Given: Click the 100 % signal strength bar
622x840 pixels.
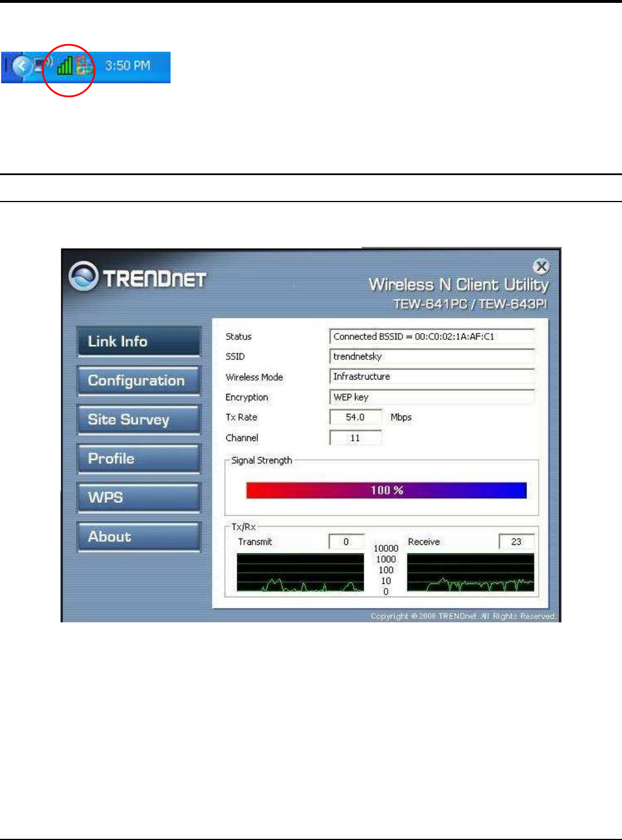Looking at the screenshot, I should coord(387,490).
